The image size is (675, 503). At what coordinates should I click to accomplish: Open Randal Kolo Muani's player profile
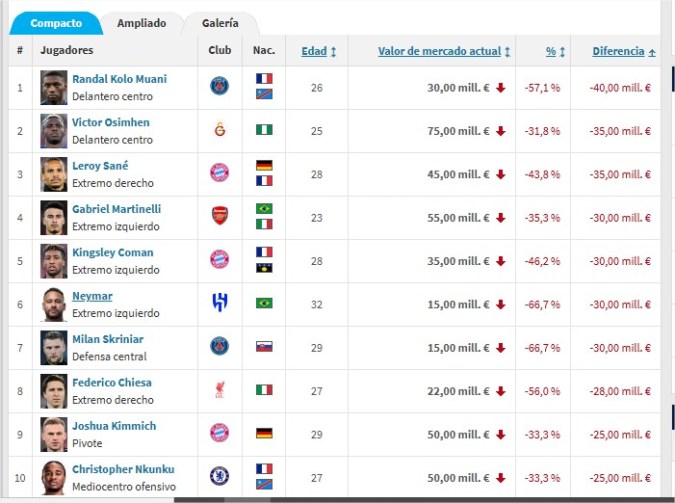tap(119, 79)
